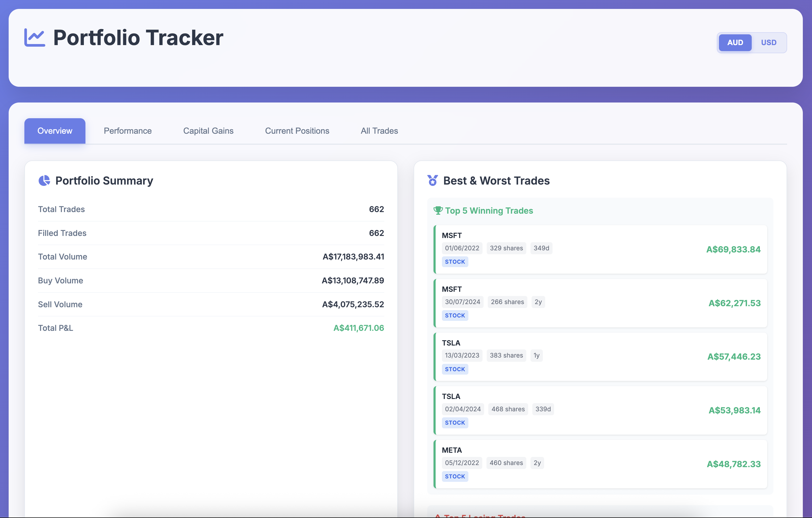View the All Trades tab
Image resolution: width=812 pixels, height=518 pixels.
379,131
